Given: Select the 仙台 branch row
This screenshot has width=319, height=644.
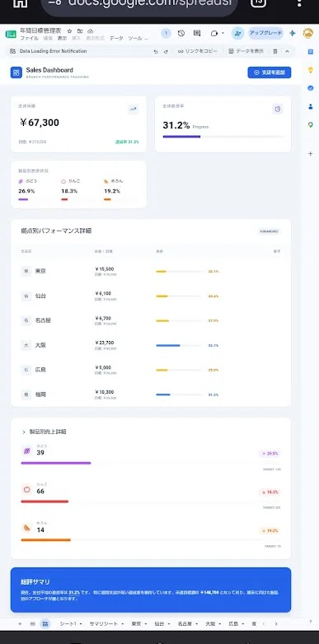Looking at the screenshot, I should [151, 296].
